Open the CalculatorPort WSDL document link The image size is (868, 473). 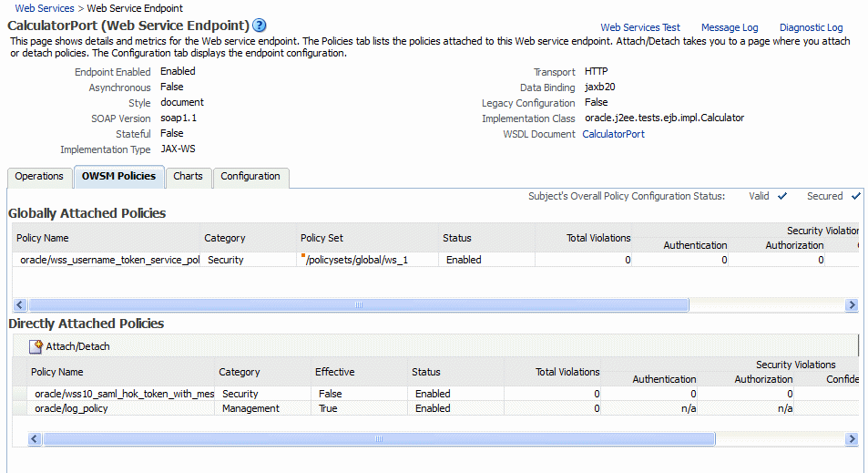pos(613,134)
